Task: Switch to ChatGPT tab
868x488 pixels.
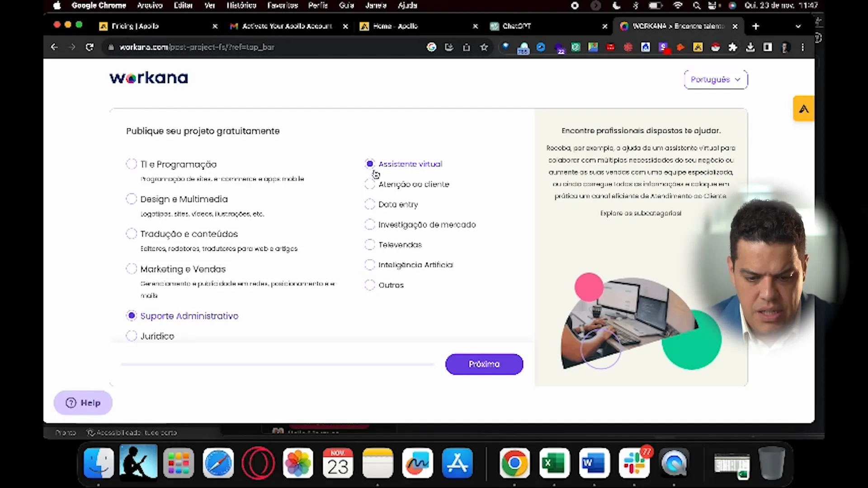Action: [x=517, y=26]
